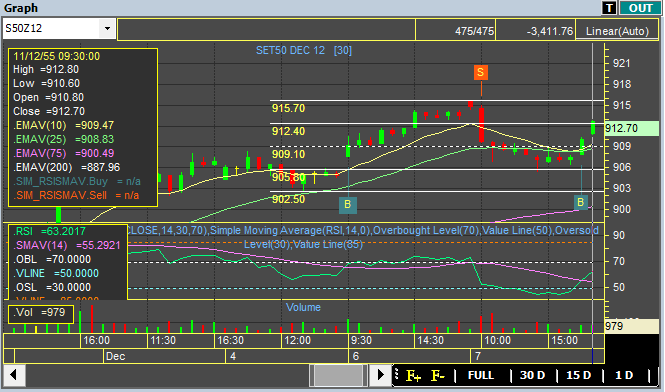Switch to the 30 D range

pyautogui.click(x=532, y=375)
